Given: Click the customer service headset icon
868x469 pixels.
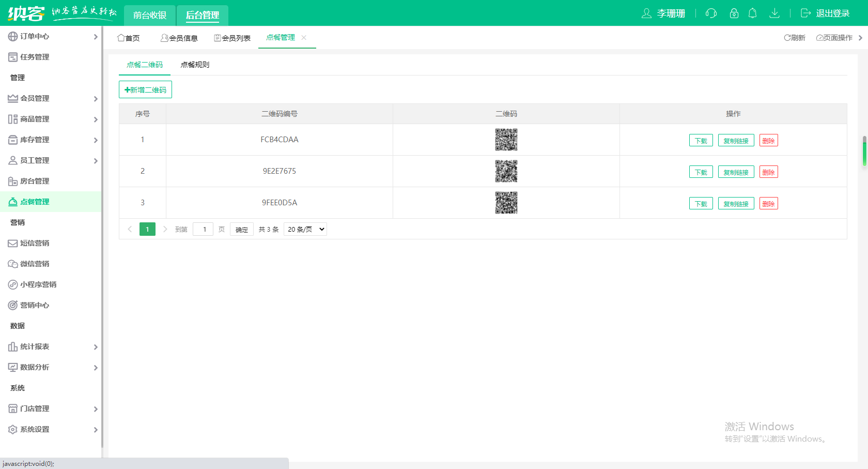Looking at the screenshot, I should (x=711, y=13).
